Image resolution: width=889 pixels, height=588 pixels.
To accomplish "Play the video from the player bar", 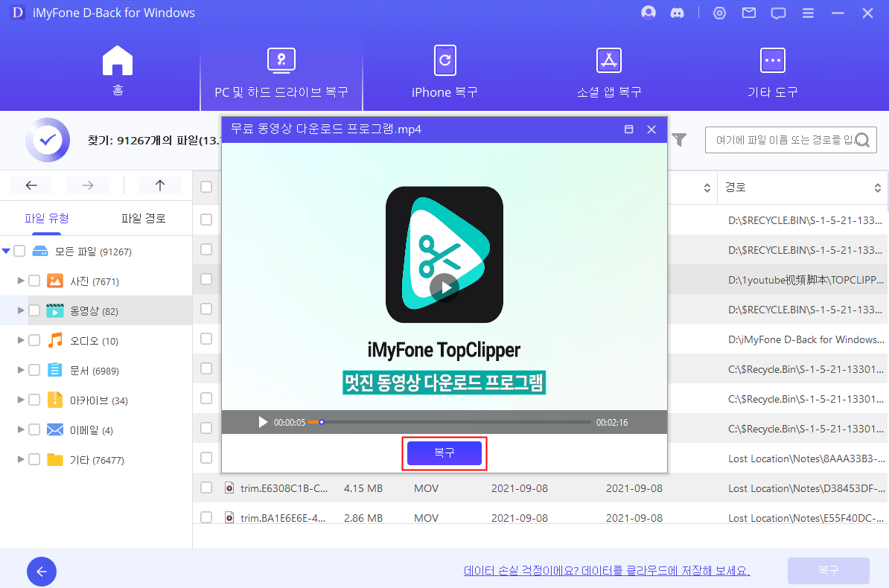I will coord(263,423).
